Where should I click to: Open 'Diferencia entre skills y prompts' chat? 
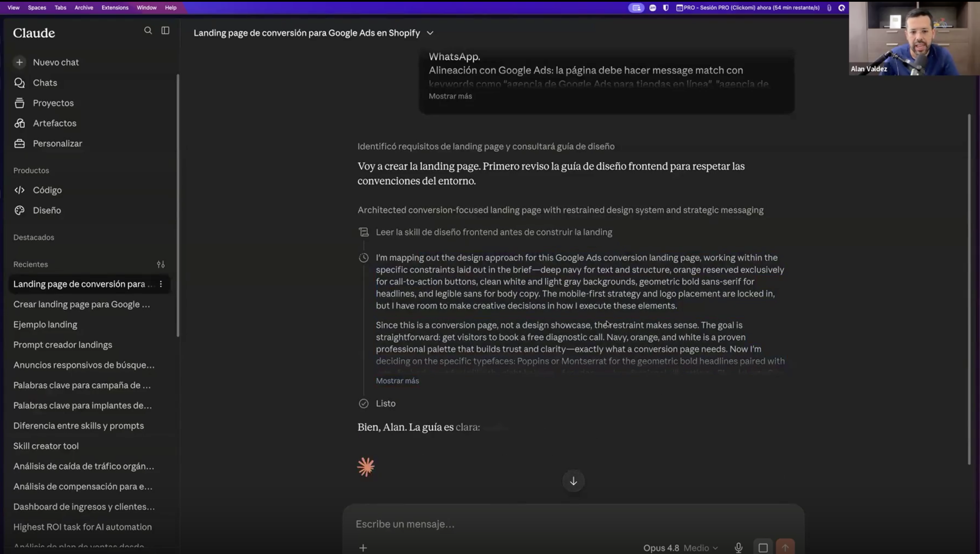coord(78,426)
